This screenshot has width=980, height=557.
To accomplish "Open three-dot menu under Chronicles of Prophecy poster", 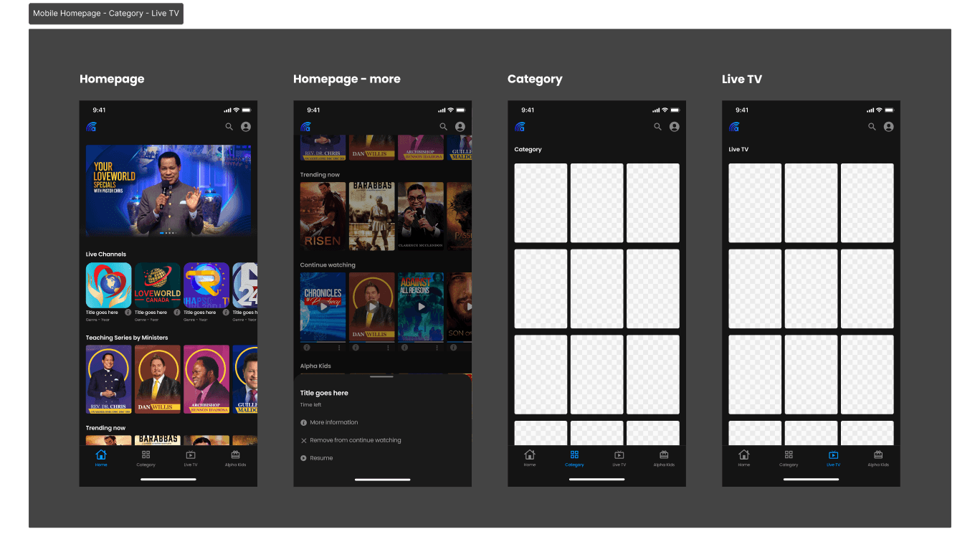I will point(339,348).
